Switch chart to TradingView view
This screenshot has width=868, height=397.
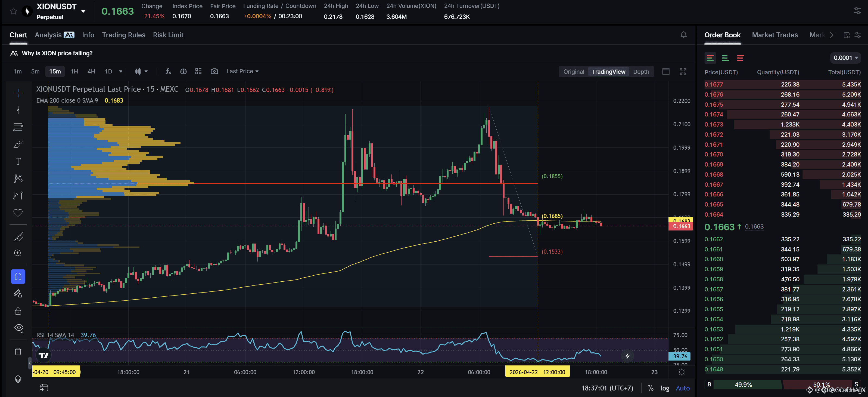click(609, 72)
